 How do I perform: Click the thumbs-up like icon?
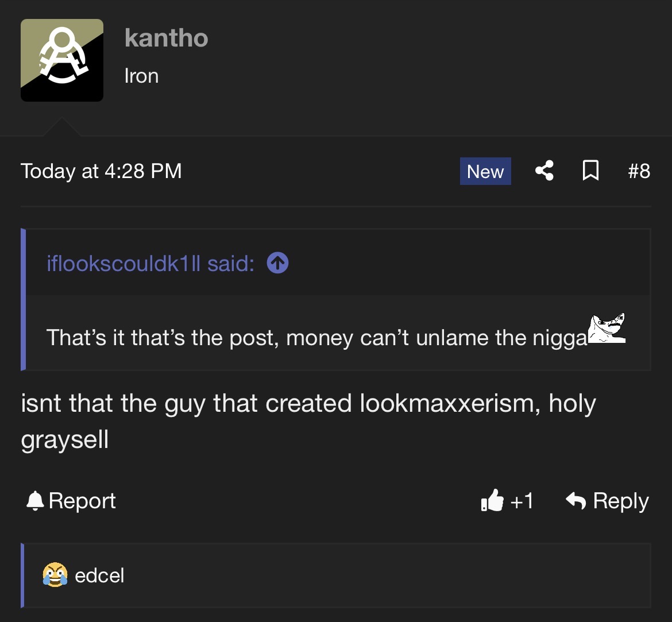492,501
